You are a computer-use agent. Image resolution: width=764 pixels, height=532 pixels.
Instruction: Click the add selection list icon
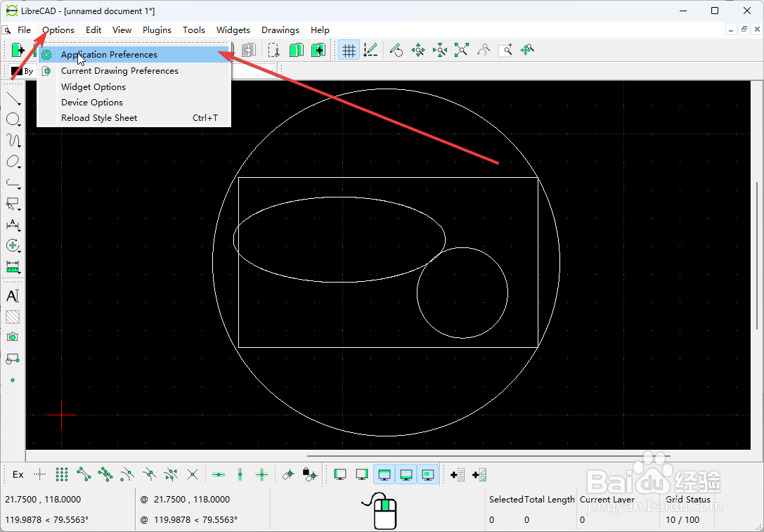458,474
